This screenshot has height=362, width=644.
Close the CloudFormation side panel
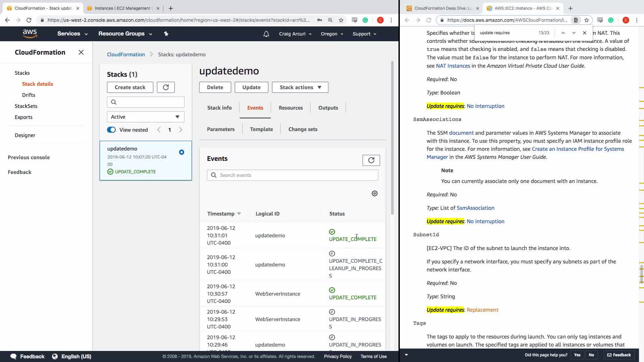(81, 52)
